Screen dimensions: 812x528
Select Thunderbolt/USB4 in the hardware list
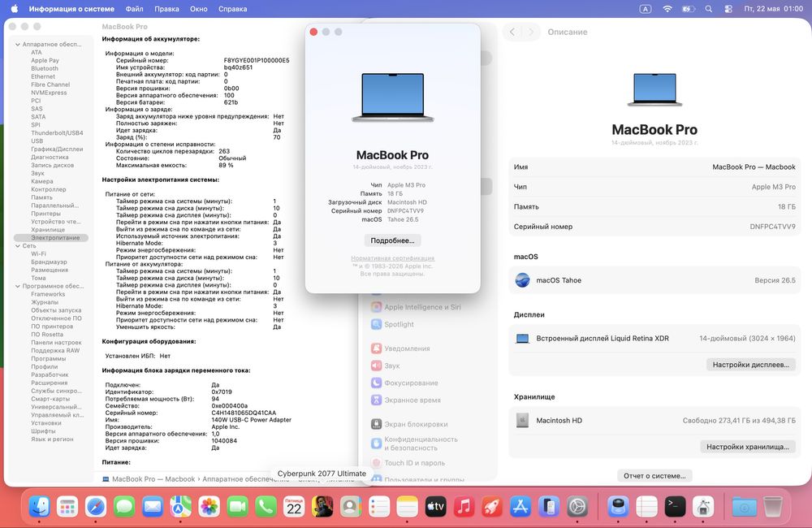(57, 132)
